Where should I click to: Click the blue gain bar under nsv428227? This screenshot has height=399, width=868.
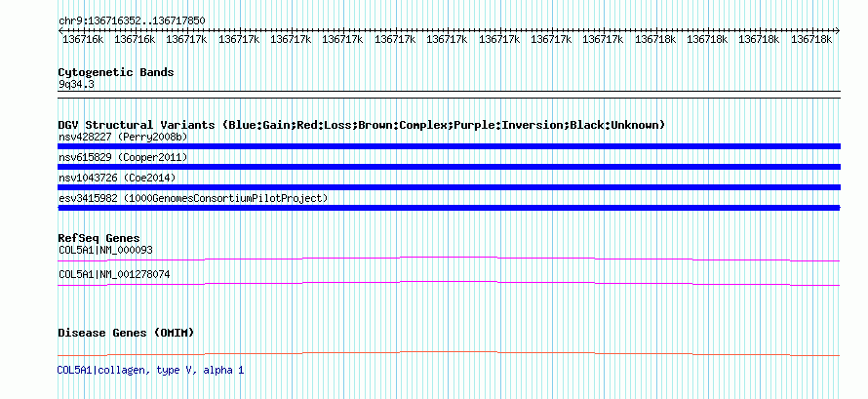tap(449, 146)
